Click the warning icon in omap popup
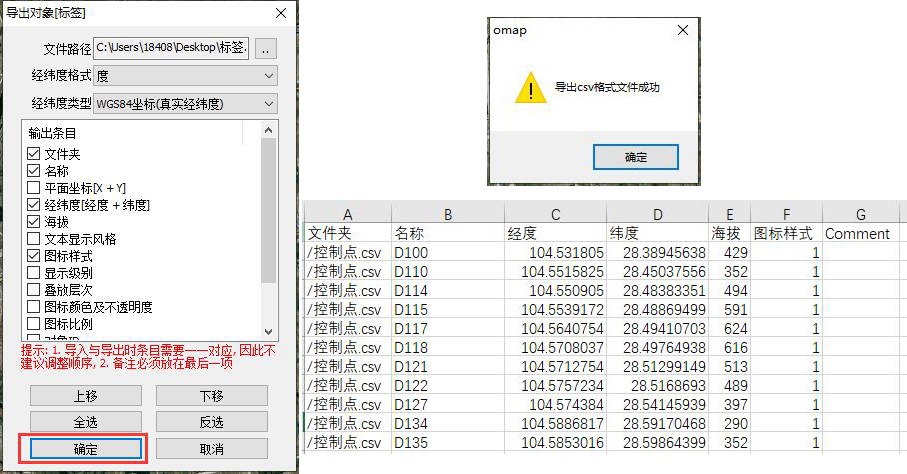907x474 pixels. [529, 88]
